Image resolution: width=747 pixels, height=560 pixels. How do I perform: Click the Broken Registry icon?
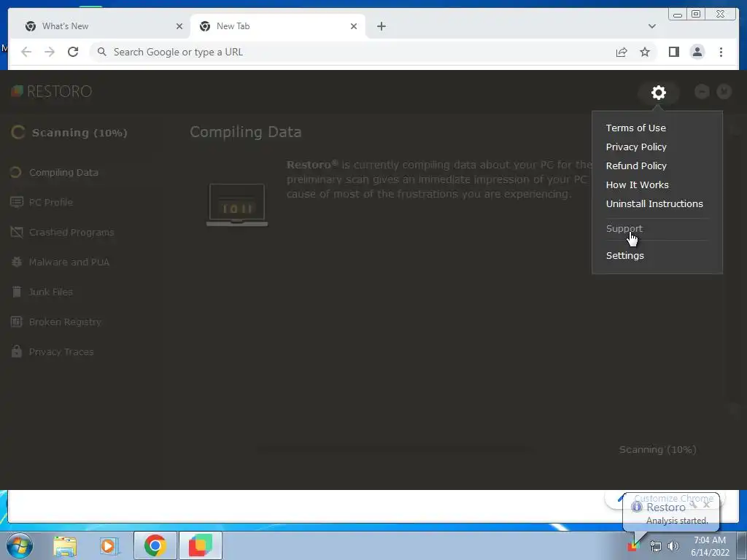tap(17, 322)
